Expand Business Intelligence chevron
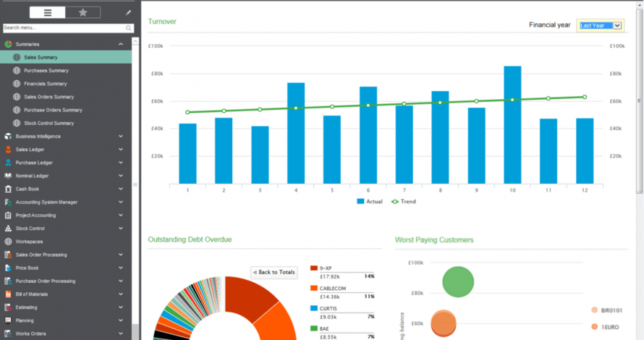This screenshot has height=340, width=644. 121,136
